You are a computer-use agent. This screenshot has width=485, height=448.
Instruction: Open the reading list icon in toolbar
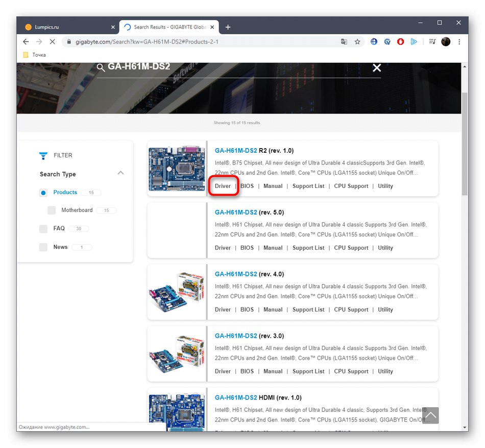coord(431,41)
